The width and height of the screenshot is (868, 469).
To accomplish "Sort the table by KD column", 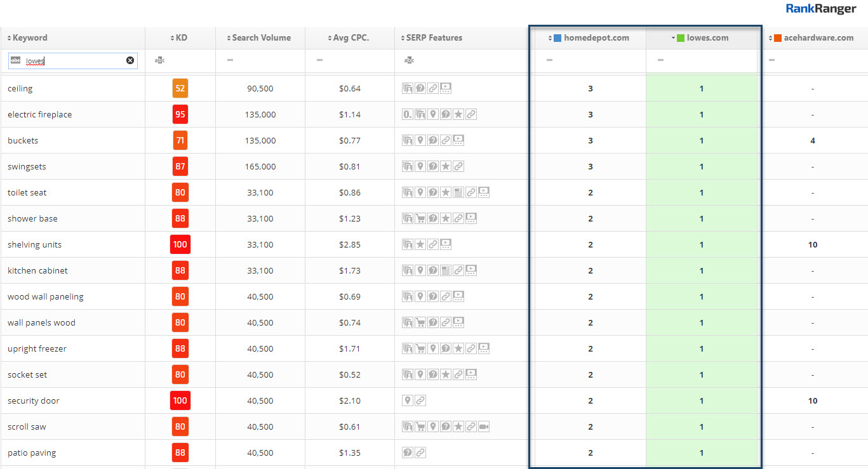I will (179, 37).
